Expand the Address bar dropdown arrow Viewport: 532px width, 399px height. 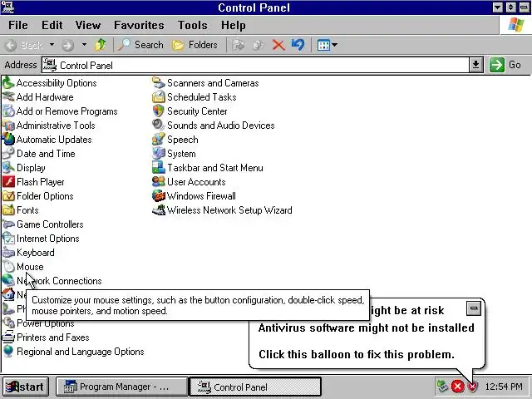476,65
